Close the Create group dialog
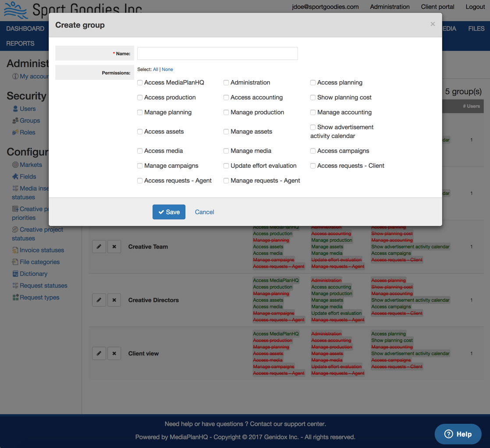The height and width of the screenshot is (448, 490). point(433,24)
